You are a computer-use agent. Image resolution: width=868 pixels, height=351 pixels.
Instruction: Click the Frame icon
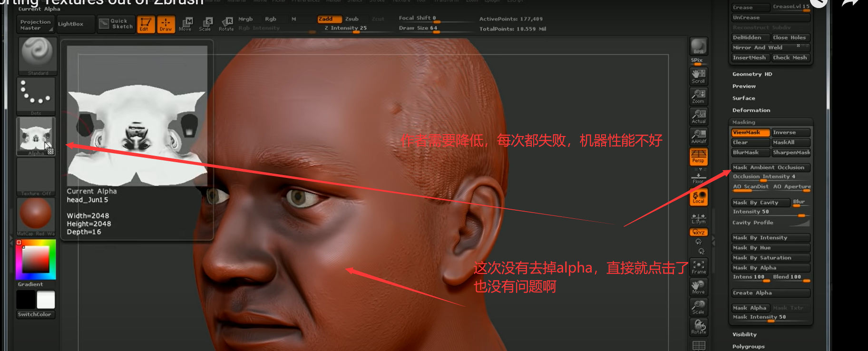click(x=698, y=266)
